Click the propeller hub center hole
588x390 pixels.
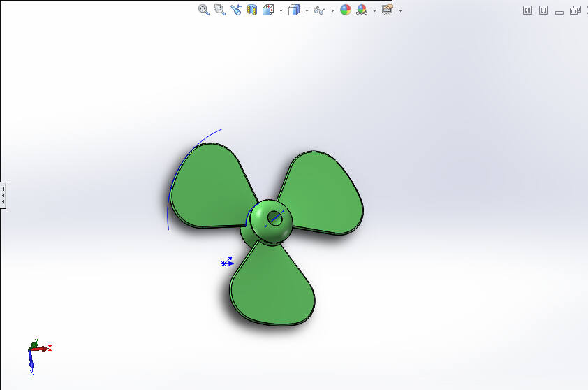(275, 218)
